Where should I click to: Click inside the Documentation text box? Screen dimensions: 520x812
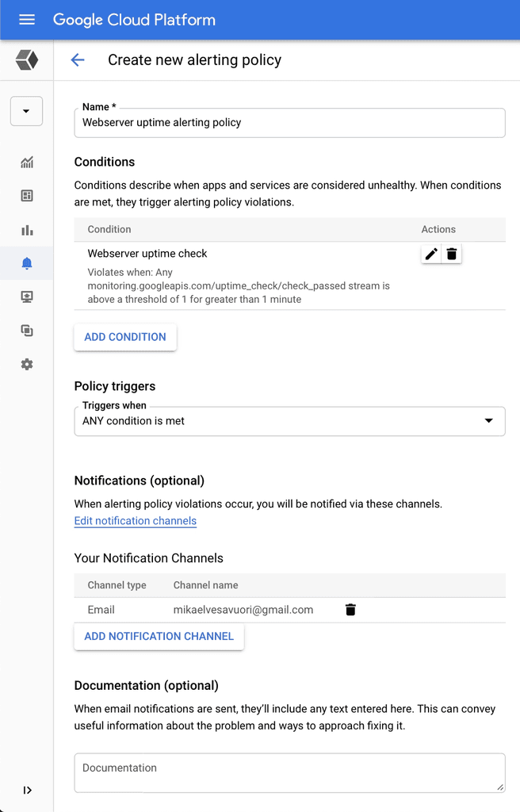point(289,772)
